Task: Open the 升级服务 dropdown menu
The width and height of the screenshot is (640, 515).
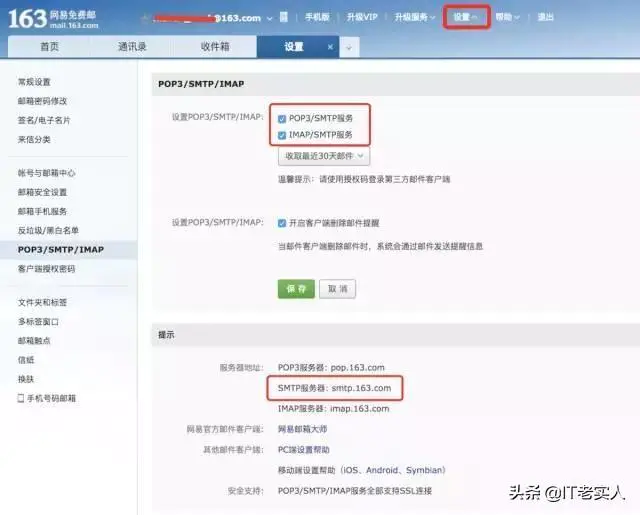Action: (415, 17)
